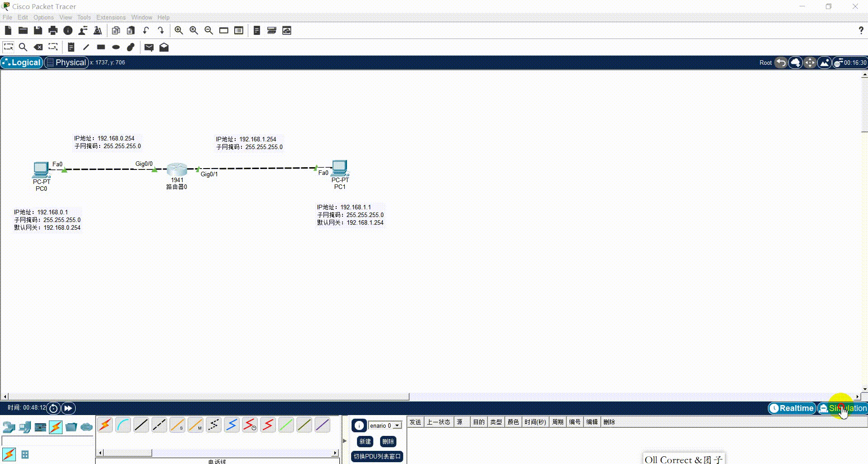Image resolution: width=868 pixels, height=464 pixels.
Task: Select the Delete tool
Action: click(x=38, y=47)
